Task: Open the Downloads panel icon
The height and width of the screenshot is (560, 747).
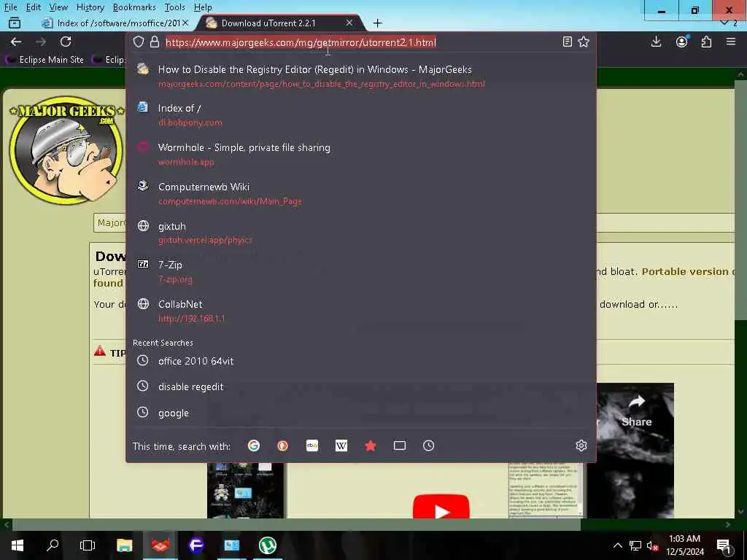Action: point(656,42)
